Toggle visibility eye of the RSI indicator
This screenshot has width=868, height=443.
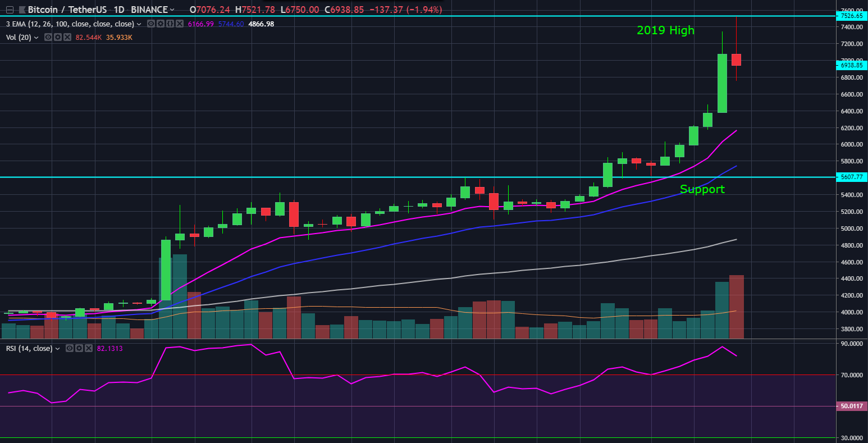70,349
